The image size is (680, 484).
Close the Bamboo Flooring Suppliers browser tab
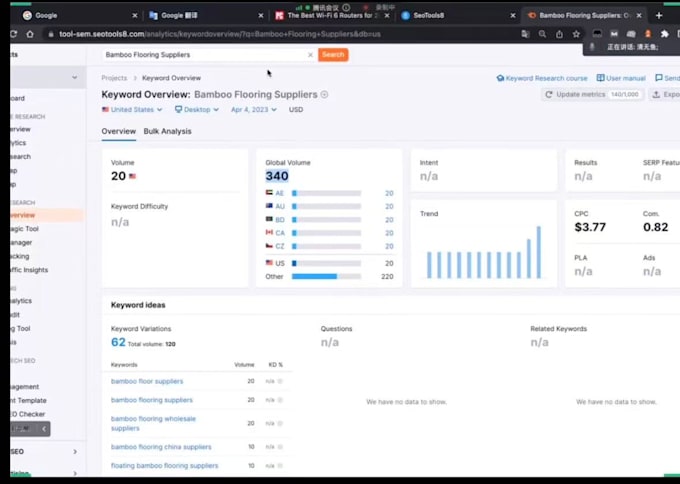point(639,15)
